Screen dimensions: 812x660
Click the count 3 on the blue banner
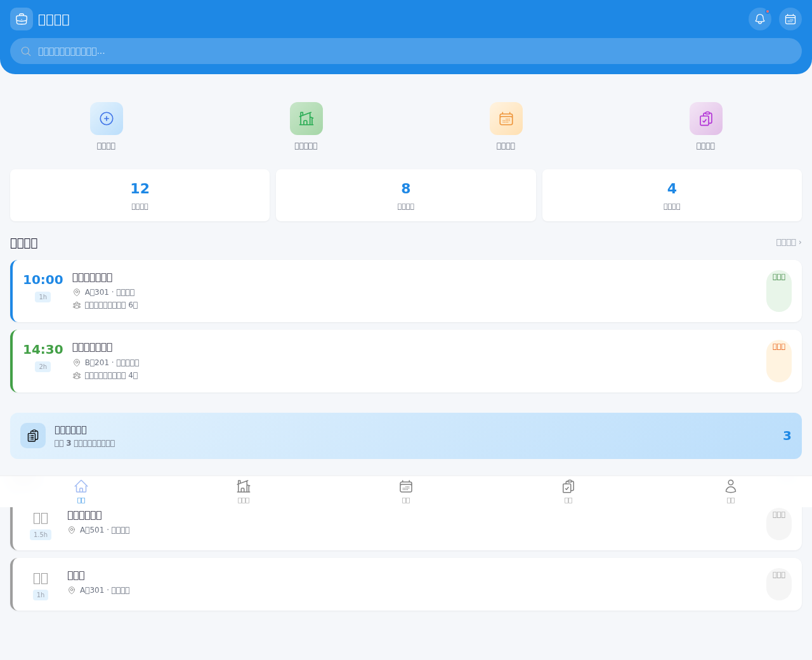(787, 436)
